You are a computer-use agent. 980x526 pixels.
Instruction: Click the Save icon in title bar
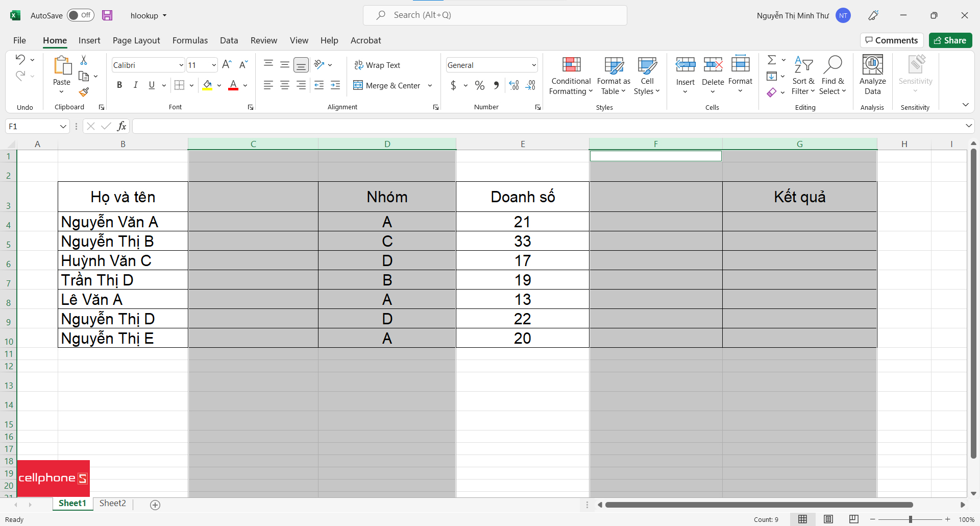(107, 15)
